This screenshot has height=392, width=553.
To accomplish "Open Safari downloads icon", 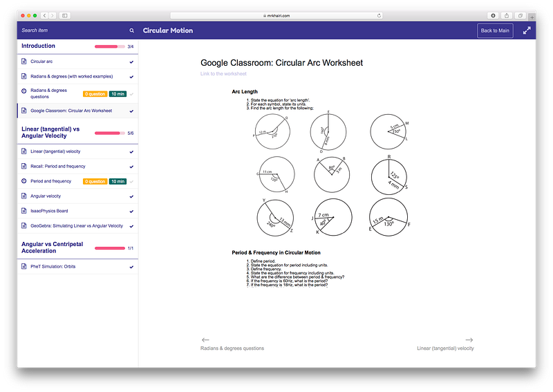I will (x=493, y=15).
